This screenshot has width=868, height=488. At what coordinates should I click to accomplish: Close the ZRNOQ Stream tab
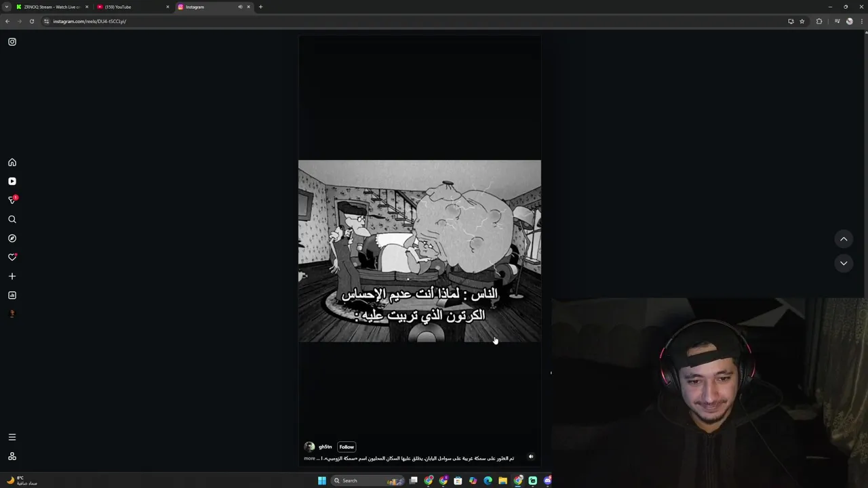[x=87, y=7]
